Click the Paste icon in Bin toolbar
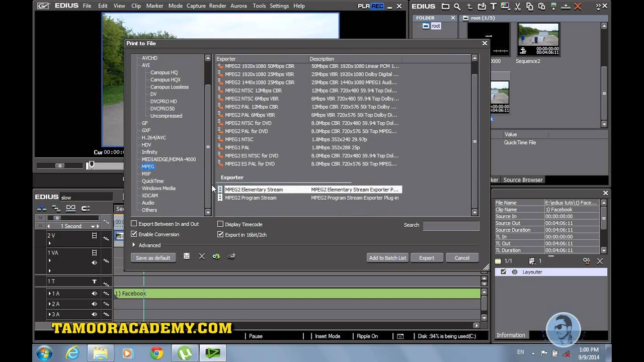 [541, 6]
